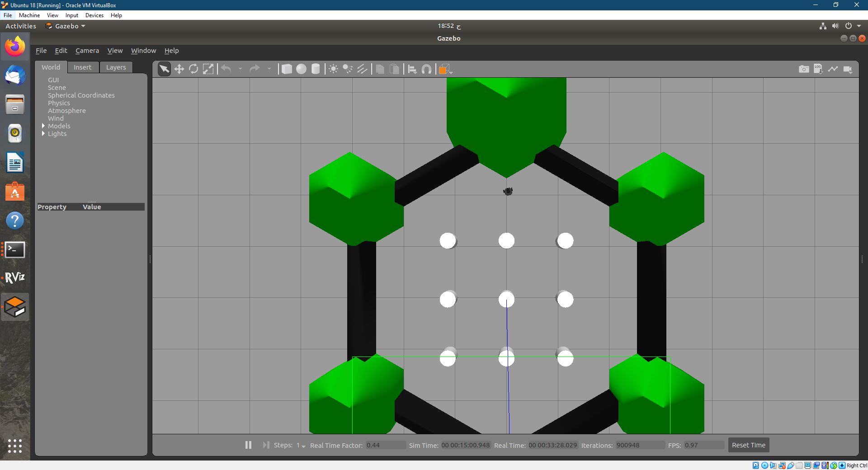Image resolution: width=868 pixels, height=470 pixels.
Task: Pause the simulation
Action: pyautogui.click(x=248, y=445)
